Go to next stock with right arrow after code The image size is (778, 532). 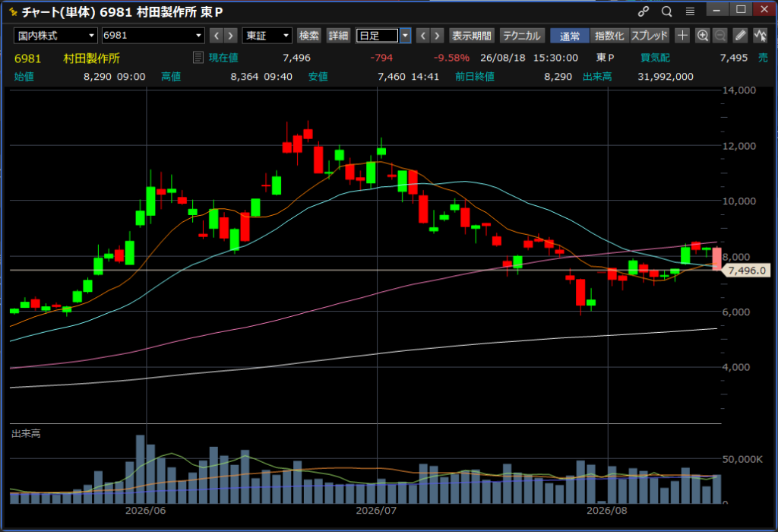pos(230,36)
